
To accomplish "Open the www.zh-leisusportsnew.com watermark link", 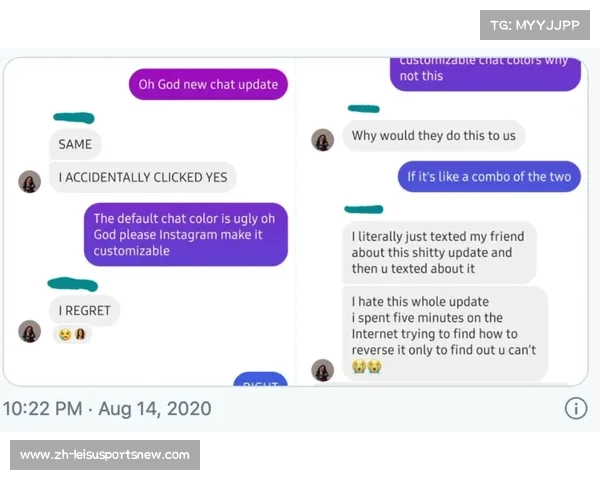I will pyautogui.click(x=105, y=455).
